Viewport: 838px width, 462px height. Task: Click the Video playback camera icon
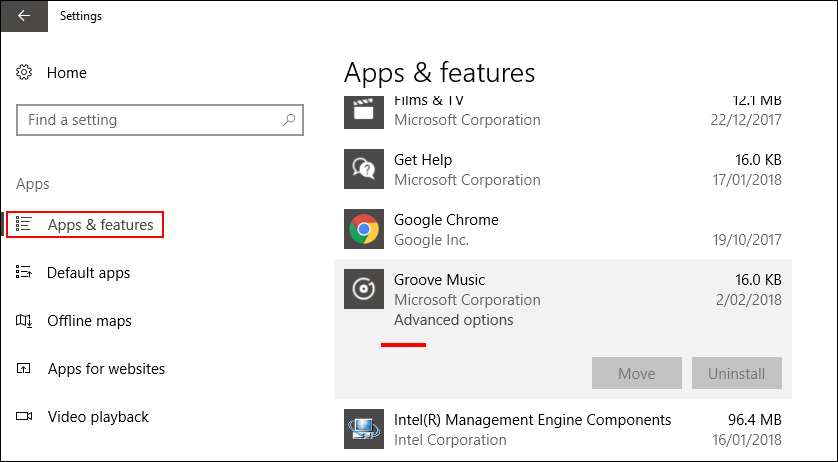coord(24,417)
